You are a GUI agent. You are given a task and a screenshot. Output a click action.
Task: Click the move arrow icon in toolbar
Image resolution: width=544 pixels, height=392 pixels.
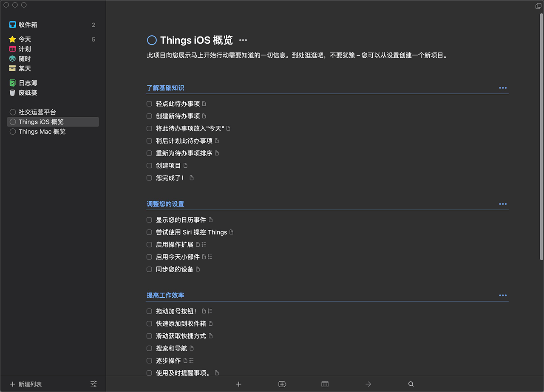coord(368,384)
